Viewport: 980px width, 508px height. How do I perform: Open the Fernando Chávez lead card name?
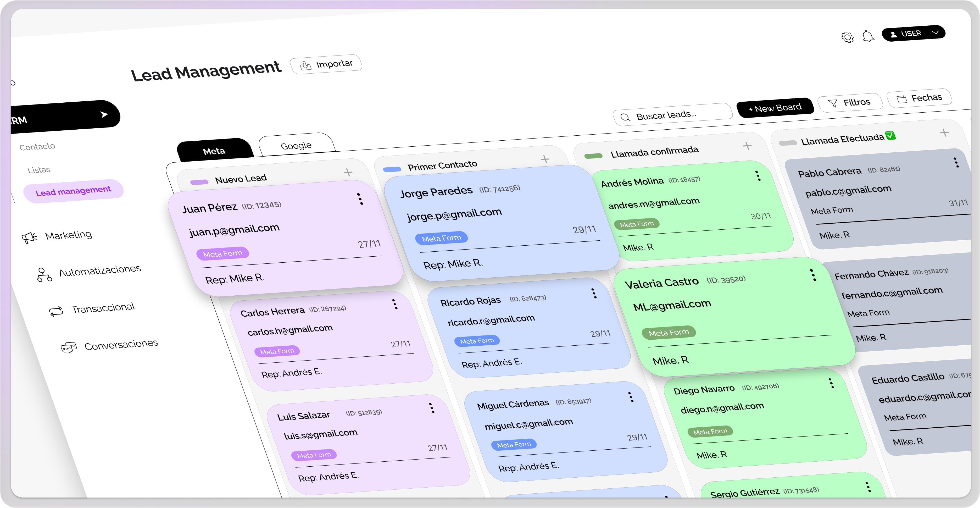[871, 274]
